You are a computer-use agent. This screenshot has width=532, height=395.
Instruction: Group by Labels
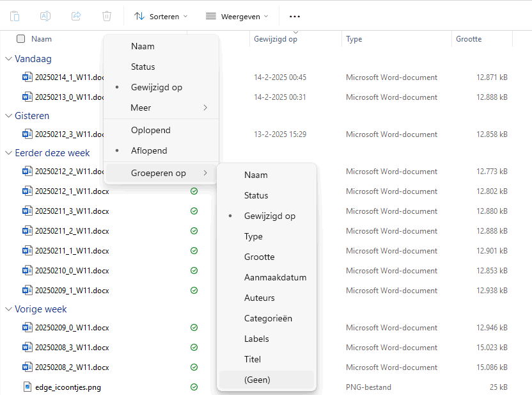click(x=267, y=339)
